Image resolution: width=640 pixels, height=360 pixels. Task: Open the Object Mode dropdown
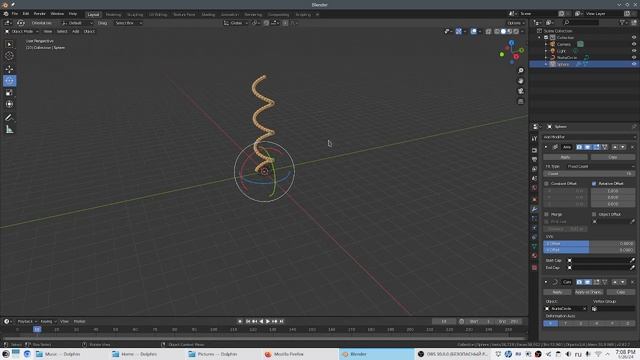(x=22, y=31)
